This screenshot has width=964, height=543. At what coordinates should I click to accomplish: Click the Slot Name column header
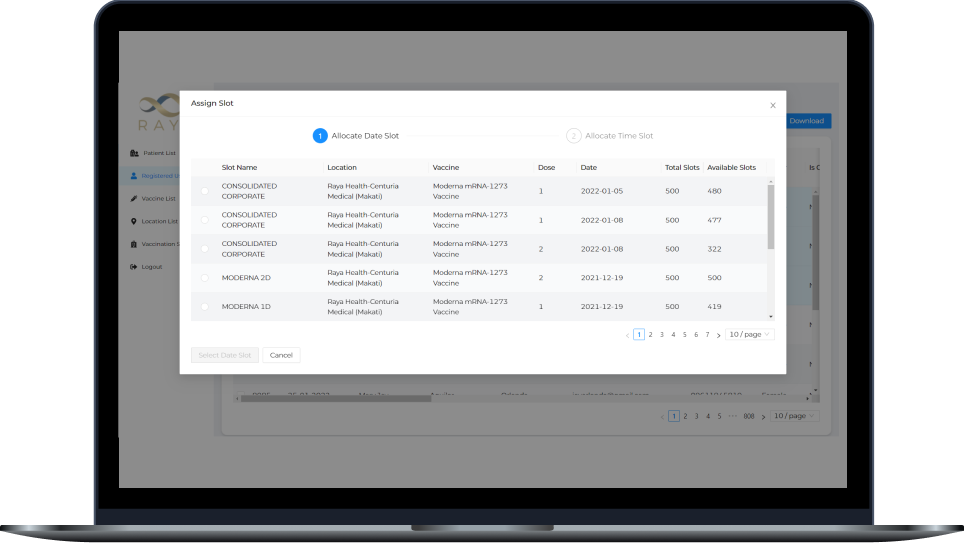coord(239,167)
